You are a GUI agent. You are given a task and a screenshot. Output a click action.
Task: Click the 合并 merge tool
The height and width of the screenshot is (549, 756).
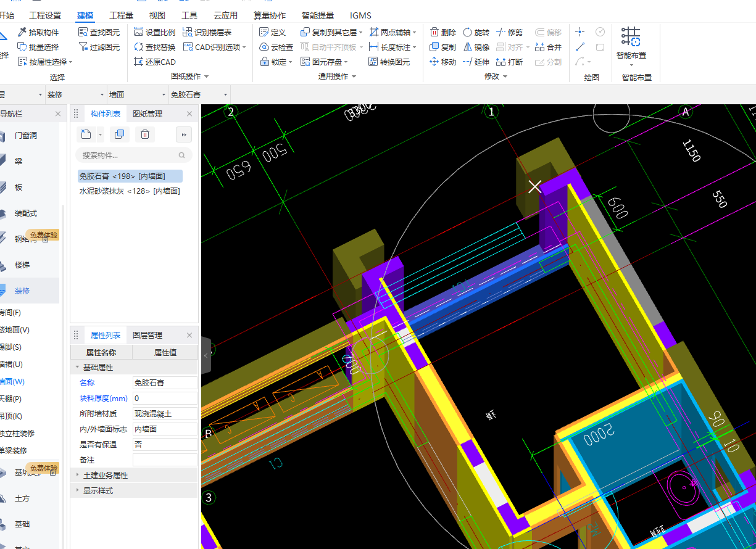pos(548,47)
